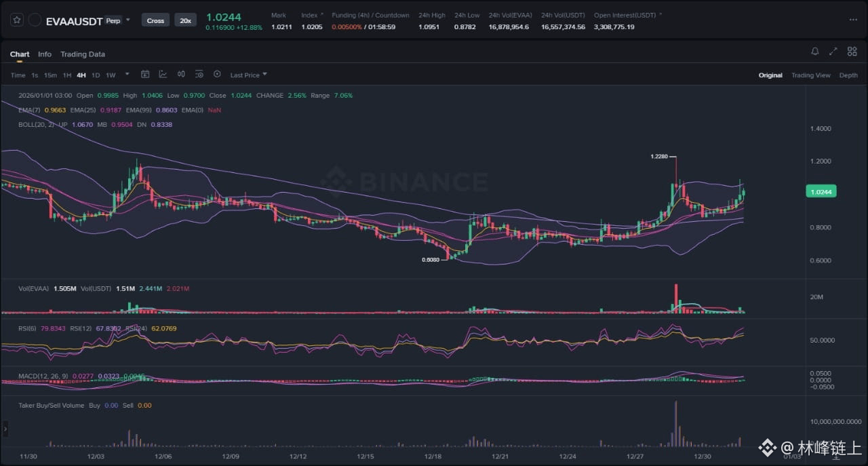This screenshot has height=466, width=868.
Task: Open the Cross margin mode button
Action: 155,20
